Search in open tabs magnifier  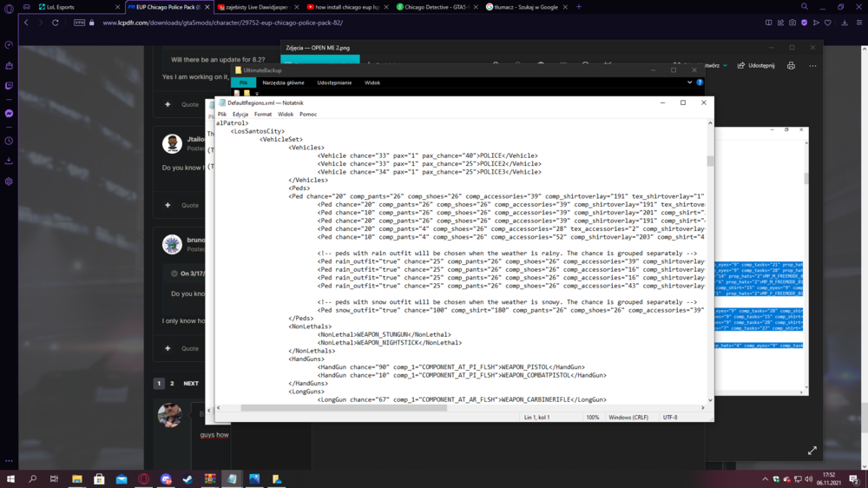coord(805,7)
